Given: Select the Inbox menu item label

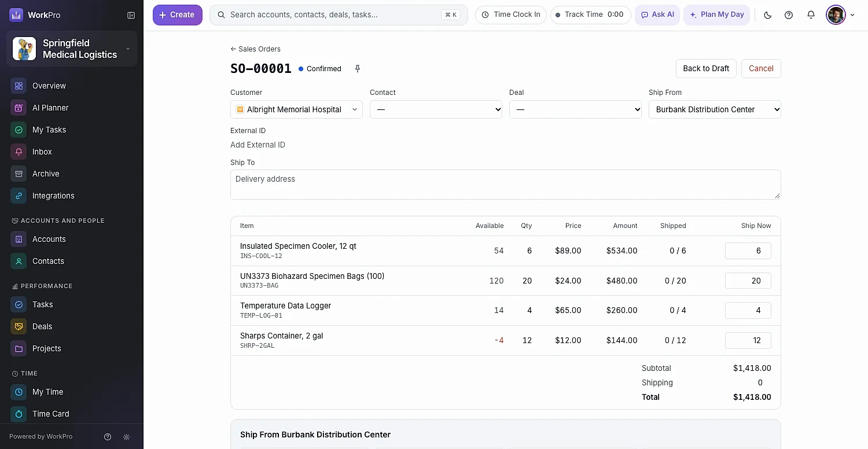Looking at the screenshot, I should point(42,152).
